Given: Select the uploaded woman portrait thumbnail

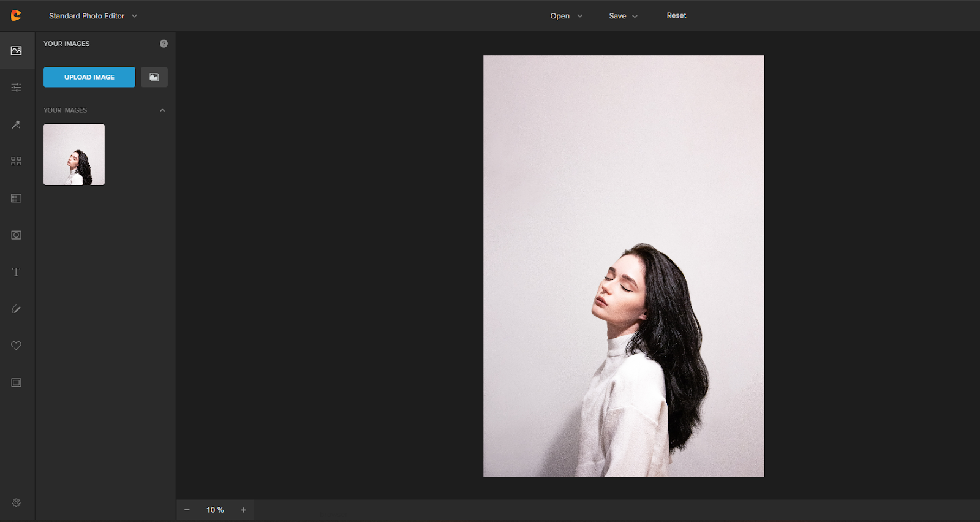Looking at the screenshot, I should coord(74,154).
